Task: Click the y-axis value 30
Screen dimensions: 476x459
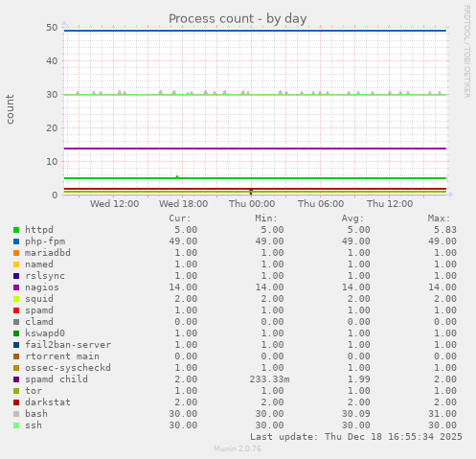Action: 52,95
